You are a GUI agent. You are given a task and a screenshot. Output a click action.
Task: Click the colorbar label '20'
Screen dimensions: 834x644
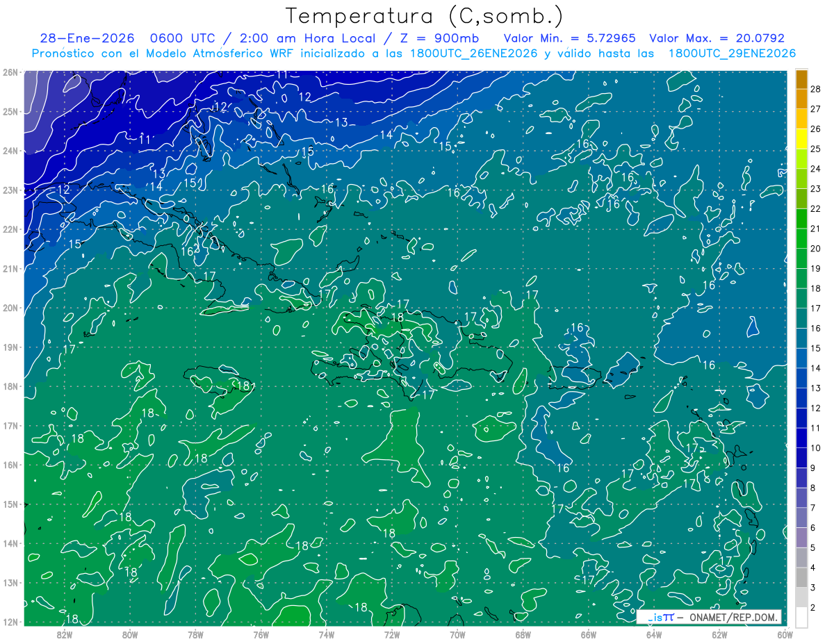(815, 249)
